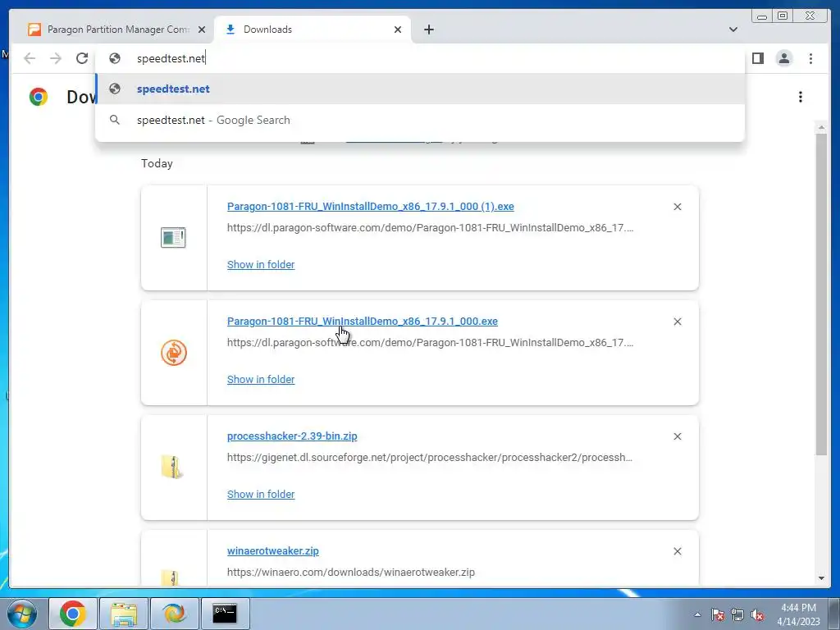Click the Action Center flag tray icon
840x630 pixels.
point(718,615)
